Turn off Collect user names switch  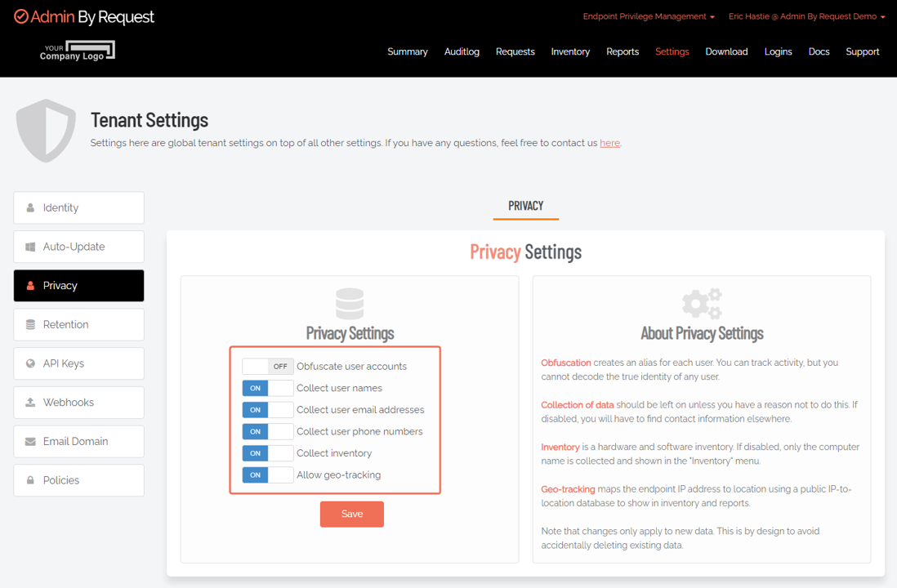point(268,388)
